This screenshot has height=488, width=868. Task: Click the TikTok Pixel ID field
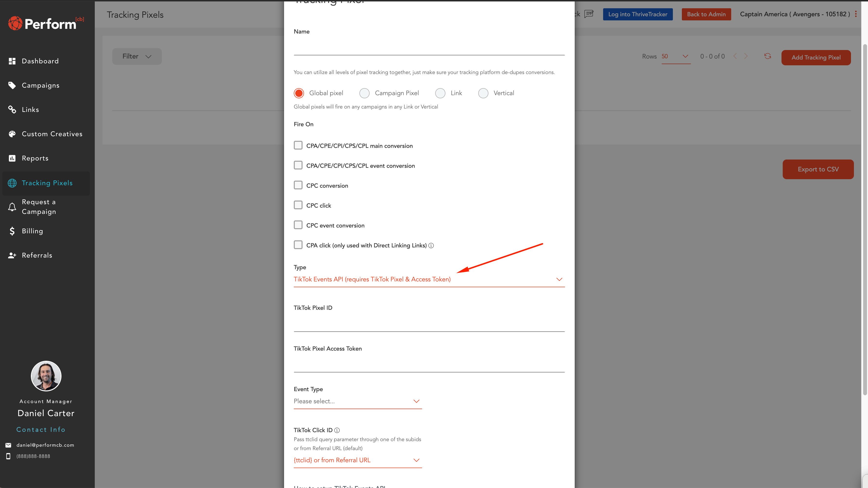429,323
